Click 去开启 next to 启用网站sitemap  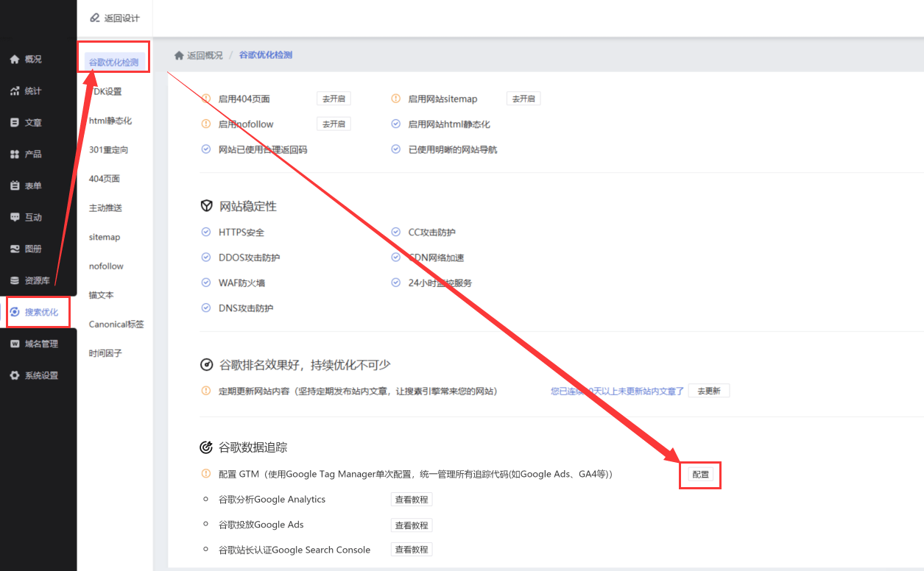(x=523, y=99)
